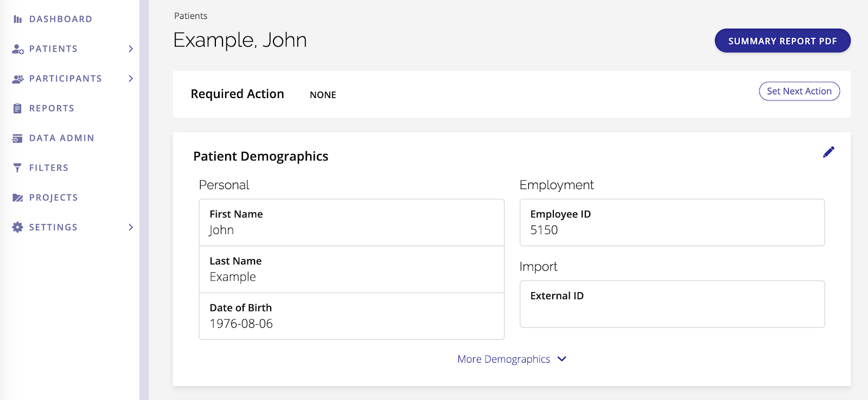The height and width of the screenshot is (400, 868).
Task: Click the 'Employment' section label
Action: tap(557, 185)
